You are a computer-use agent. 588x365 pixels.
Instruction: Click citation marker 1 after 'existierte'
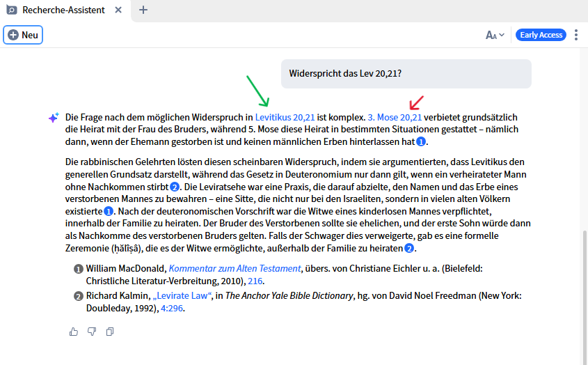109,211
